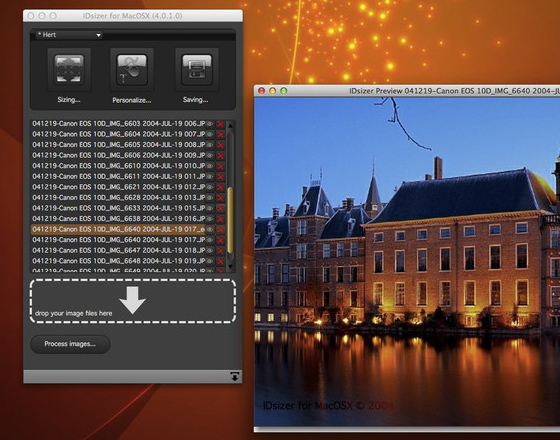Image resolution: width=560 pixels, height=440 pixels.
Task: Open the * Hert preset dropdown
Action: click(68, 35)
